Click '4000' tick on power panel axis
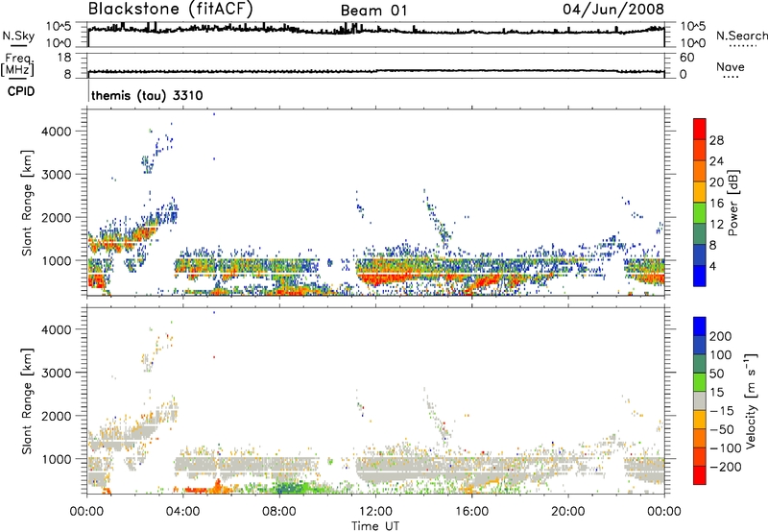Image resolution: width=768 pixels, height=532 pixels. (56, 132)
